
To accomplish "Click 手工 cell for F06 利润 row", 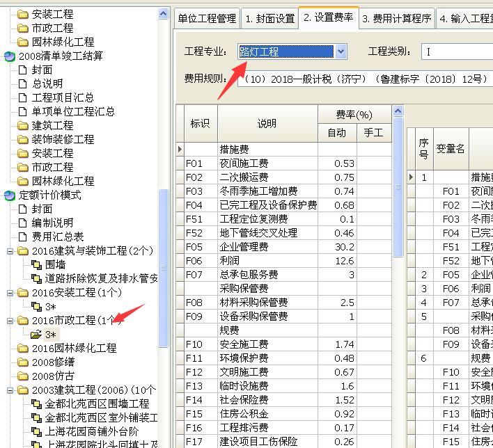I will point(374,261).
